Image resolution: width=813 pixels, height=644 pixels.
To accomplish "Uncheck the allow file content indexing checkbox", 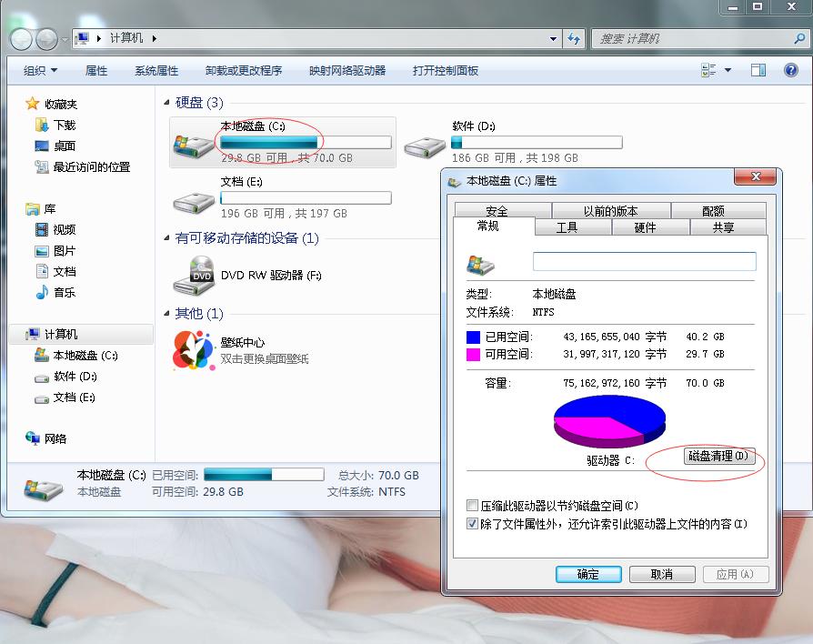I will pyautogui.click(x=470, y=522).
